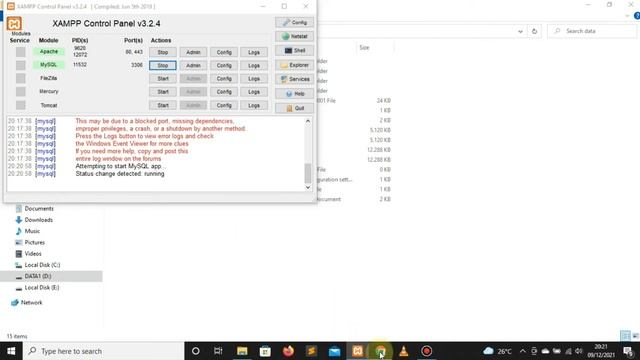Open MySQL Config menu
Viewport: 640px width, 360px height.
tap(224, 65)
